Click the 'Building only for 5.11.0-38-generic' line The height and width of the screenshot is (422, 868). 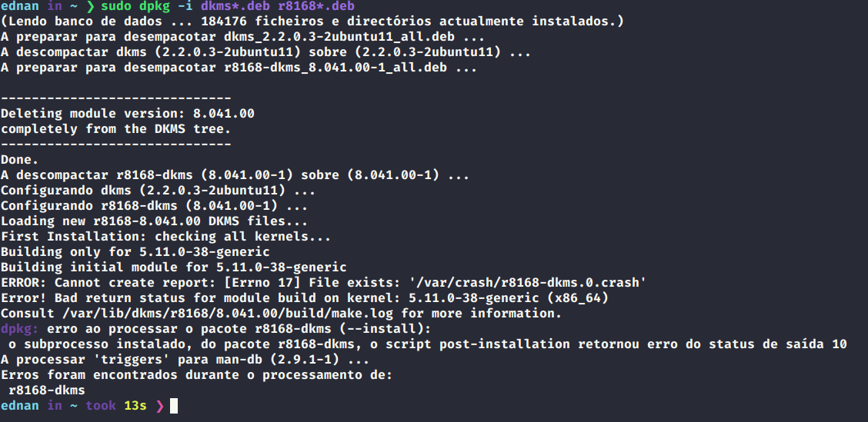(x=135, y=252)
